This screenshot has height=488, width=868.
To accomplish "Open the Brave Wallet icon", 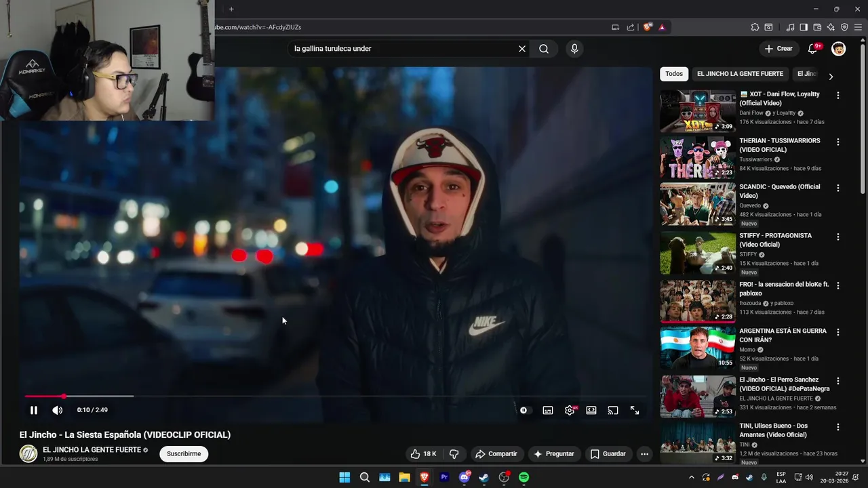I will coord(817,27).
